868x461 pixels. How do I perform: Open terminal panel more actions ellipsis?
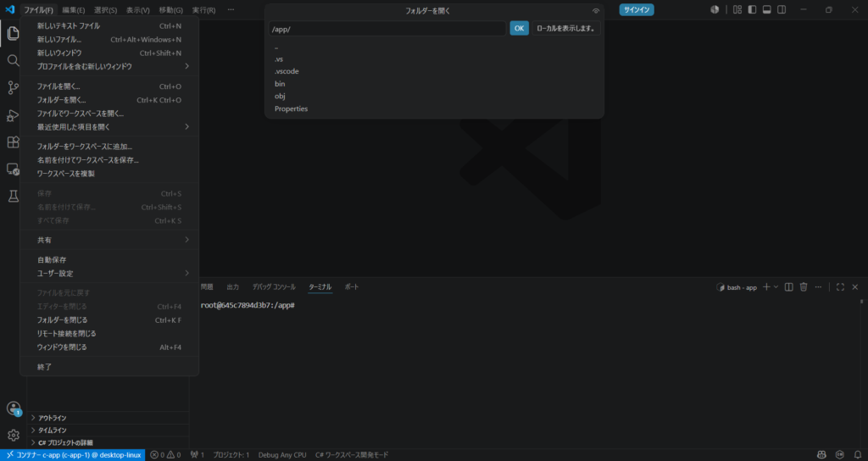coord(818,286)
